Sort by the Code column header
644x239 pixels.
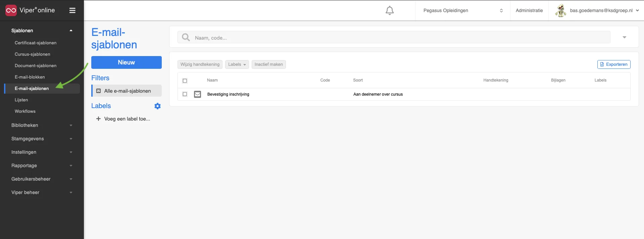[x=325, y=80]
